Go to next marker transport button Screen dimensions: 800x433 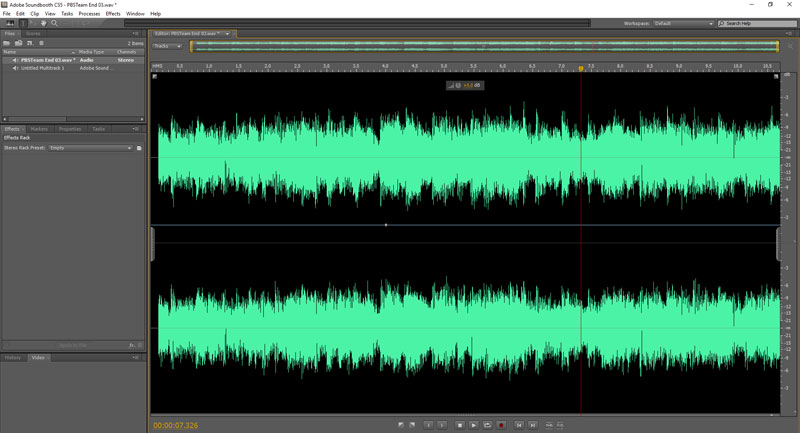click(533, 425)
